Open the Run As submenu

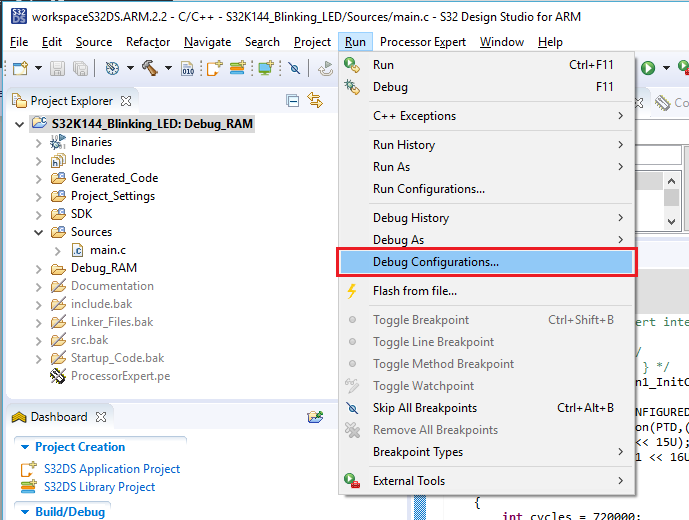[x=486, y=167]
